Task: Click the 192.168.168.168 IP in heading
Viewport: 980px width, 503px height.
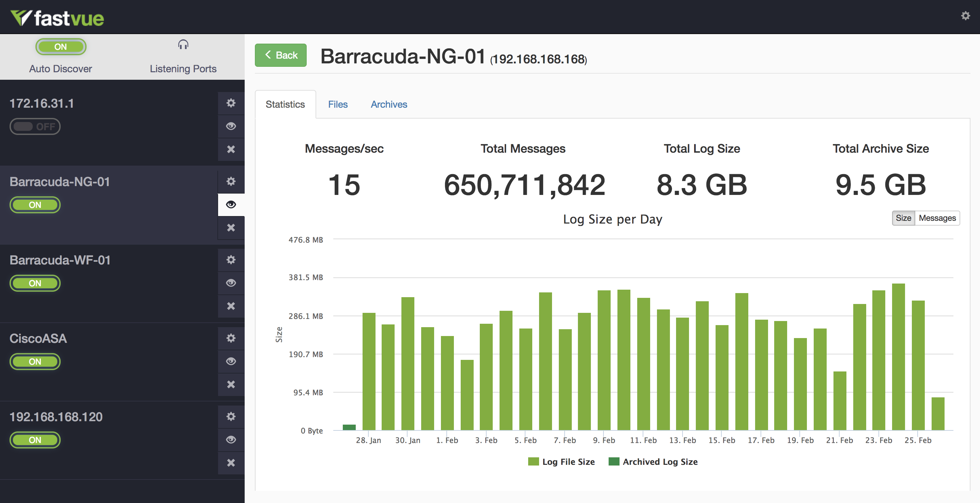Action: (538, 59)
